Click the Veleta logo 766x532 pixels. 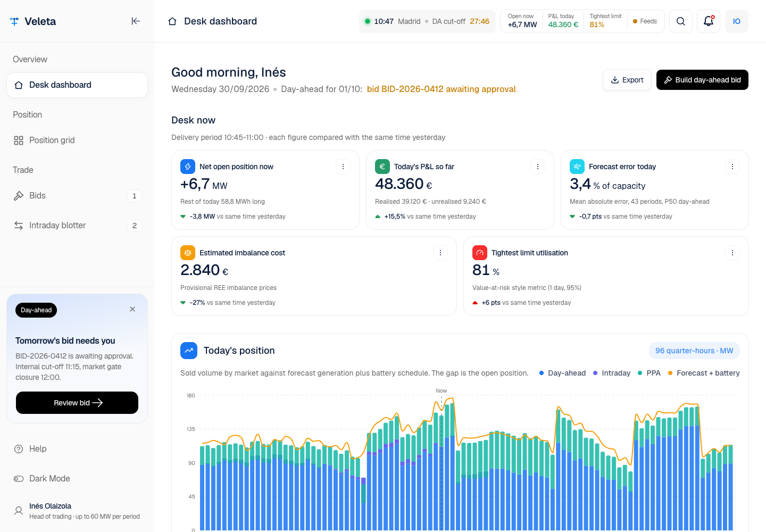coord(33,21)
